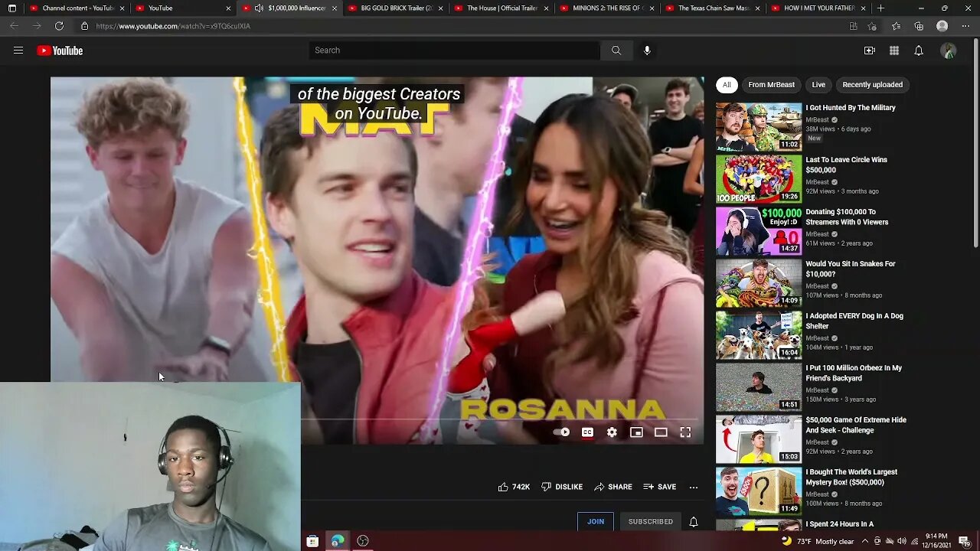The height and width of the screenshot is (551, 980).
Task: Click the channel notification bell beside Subscribed
Action: [694, 522]
